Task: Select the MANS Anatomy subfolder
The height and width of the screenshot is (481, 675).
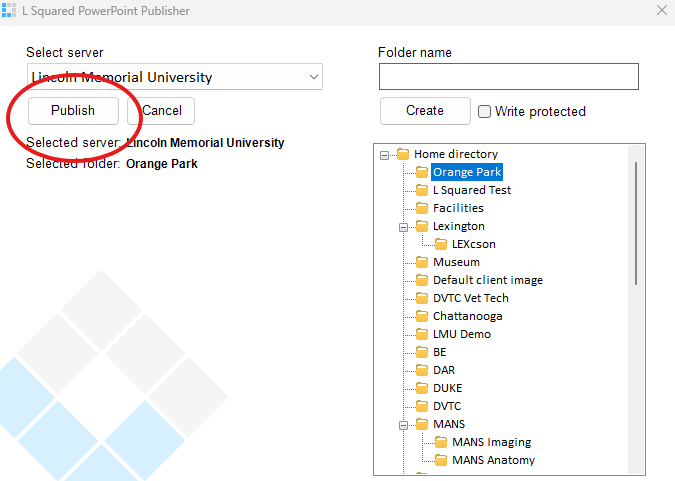Action: 493,460
